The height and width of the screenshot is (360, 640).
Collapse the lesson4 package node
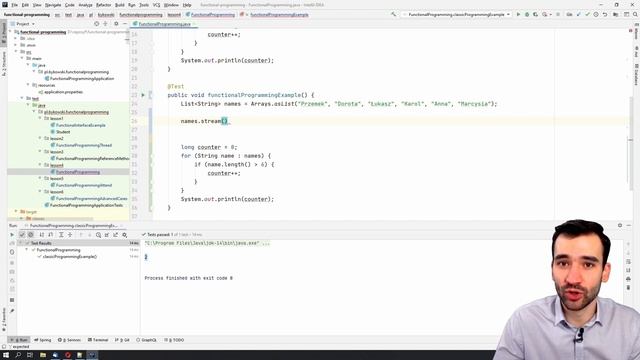click(x=40, y=165)
